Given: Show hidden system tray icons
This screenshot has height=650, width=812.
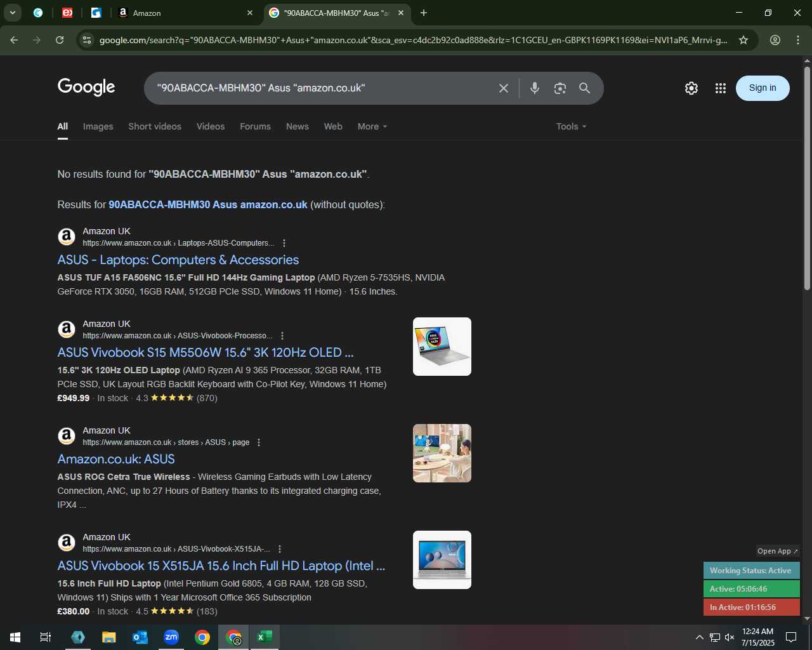Looking at the screenshot, I should pos(699,637).
